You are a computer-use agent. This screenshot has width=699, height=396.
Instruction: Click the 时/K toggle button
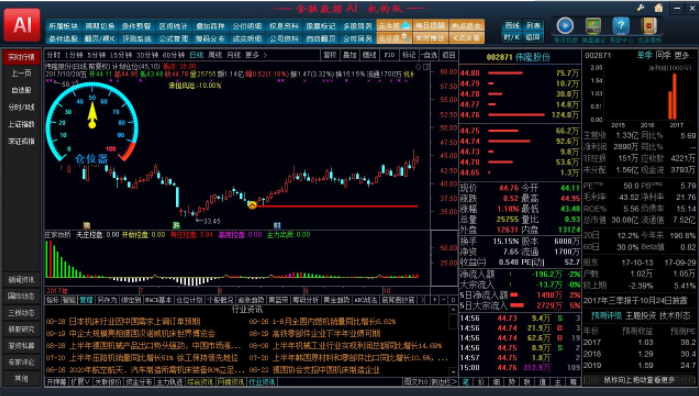click(512, 37)
